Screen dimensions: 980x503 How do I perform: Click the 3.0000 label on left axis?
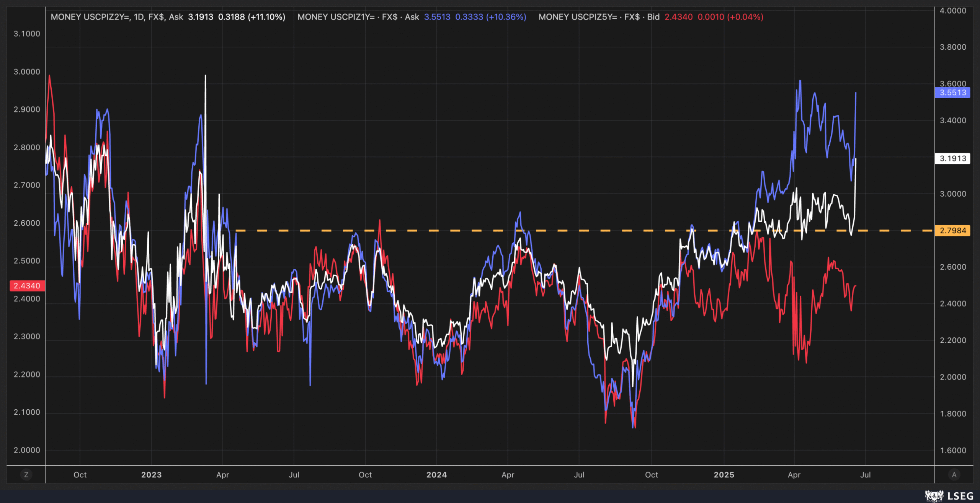coord(27,72)
